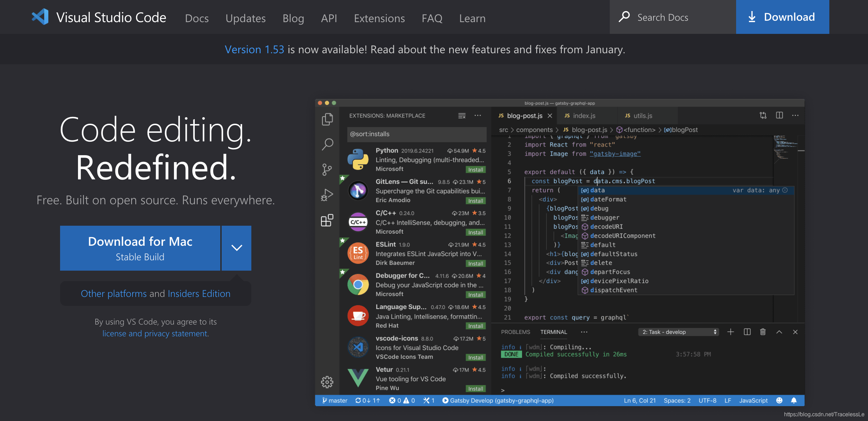This screenshot has height=421, width=868.
Task: Open the Manage gear icon
Action: point(327,382)
